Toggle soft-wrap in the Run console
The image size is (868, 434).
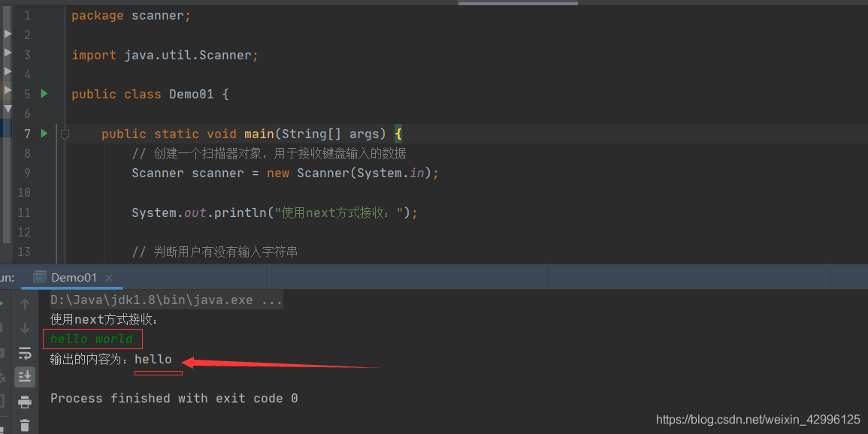pos(25,353)
